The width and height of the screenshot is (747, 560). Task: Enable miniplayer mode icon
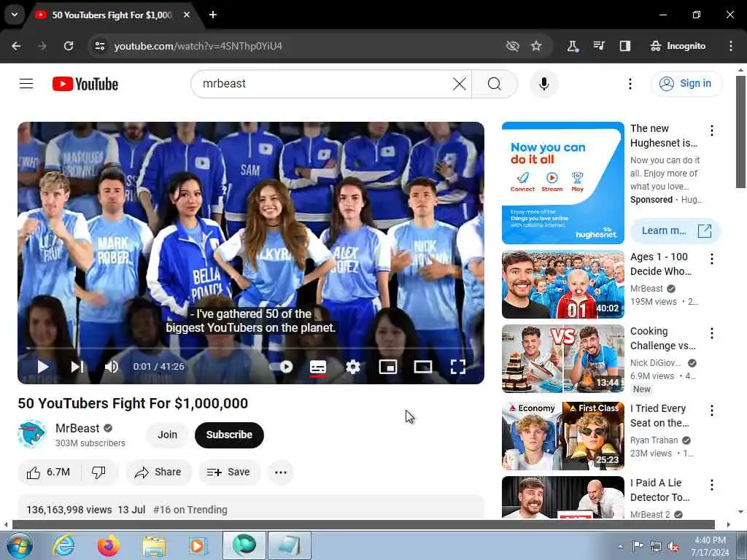388,367
